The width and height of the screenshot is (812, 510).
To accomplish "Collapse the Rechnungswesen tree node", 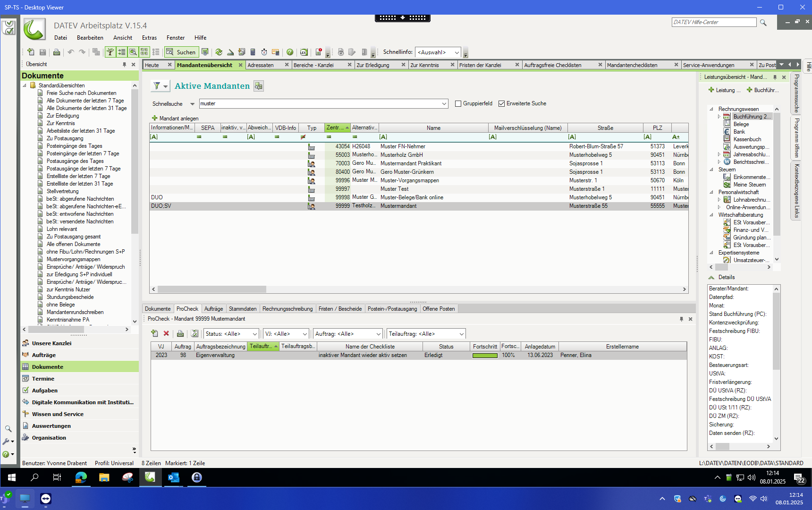I will point(711,109).
